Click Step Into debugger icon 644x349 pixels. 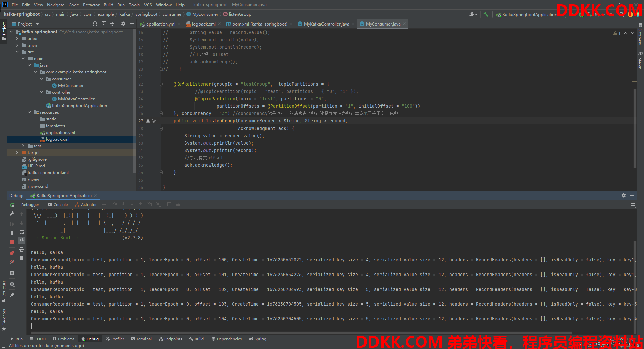[x=123, y=204]
